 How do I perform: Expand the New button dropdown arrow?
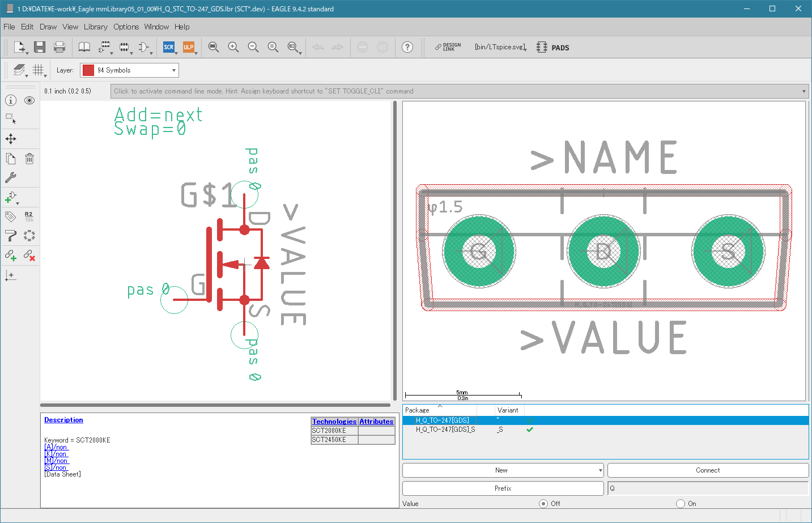(600, 470)
